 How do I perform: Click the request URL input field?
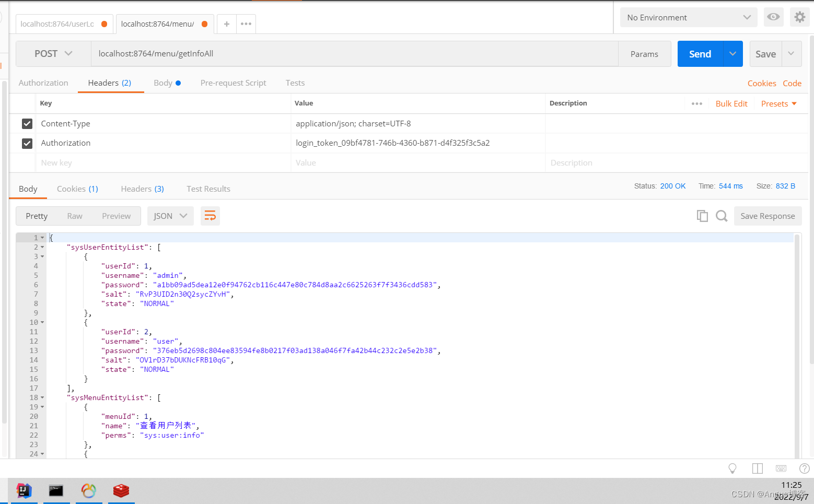pyautogui.click(x=313, y=53)
